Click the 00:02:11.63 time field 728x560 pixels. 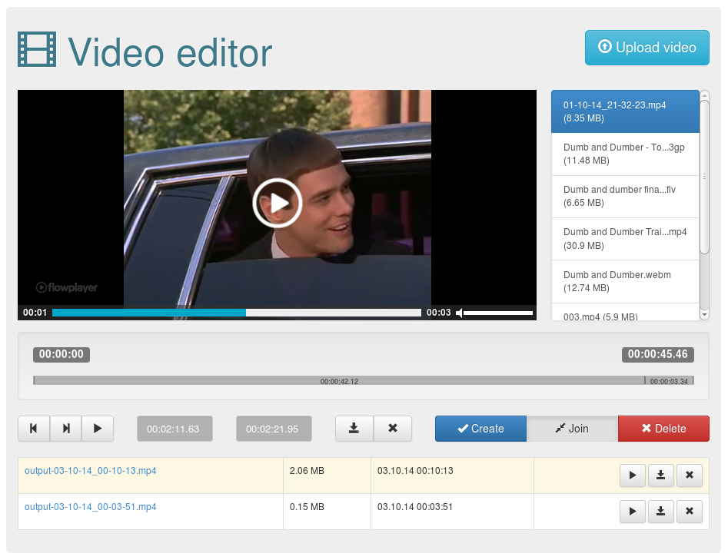(x=175, y=429)
